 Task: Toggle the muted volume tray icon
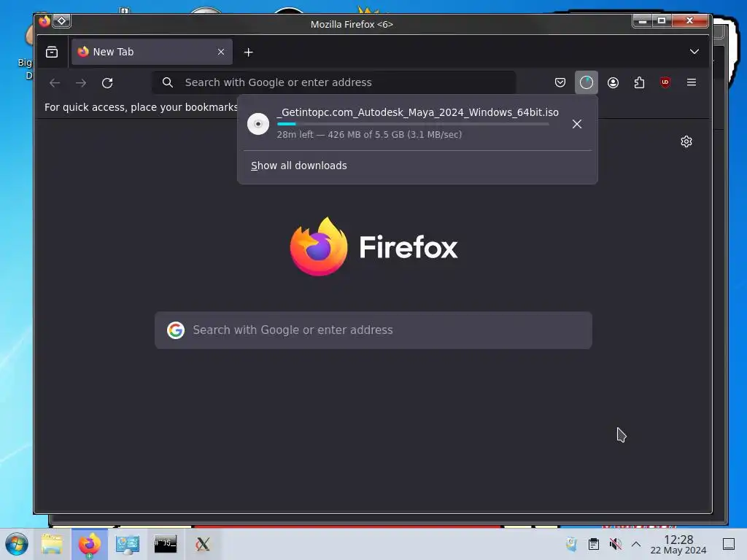615,544
